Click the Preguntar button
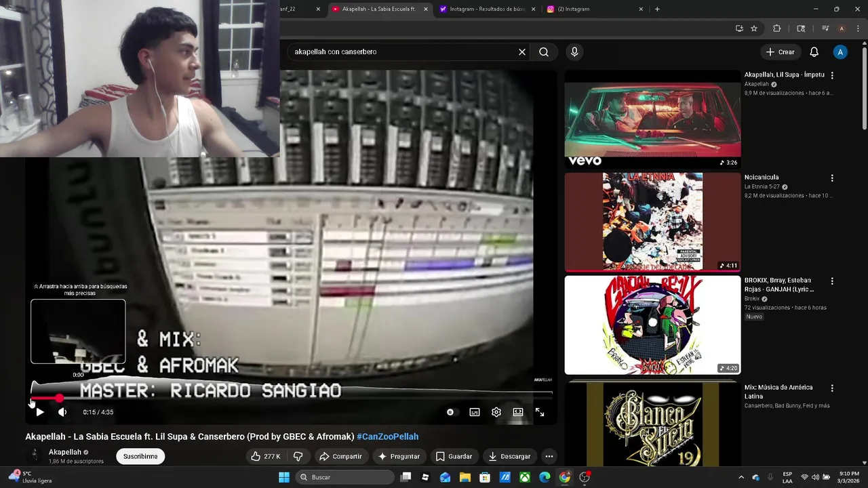Image resolution: width=868 pixels, height=488 pixels. pyautogui.click(x=399, y=456)
